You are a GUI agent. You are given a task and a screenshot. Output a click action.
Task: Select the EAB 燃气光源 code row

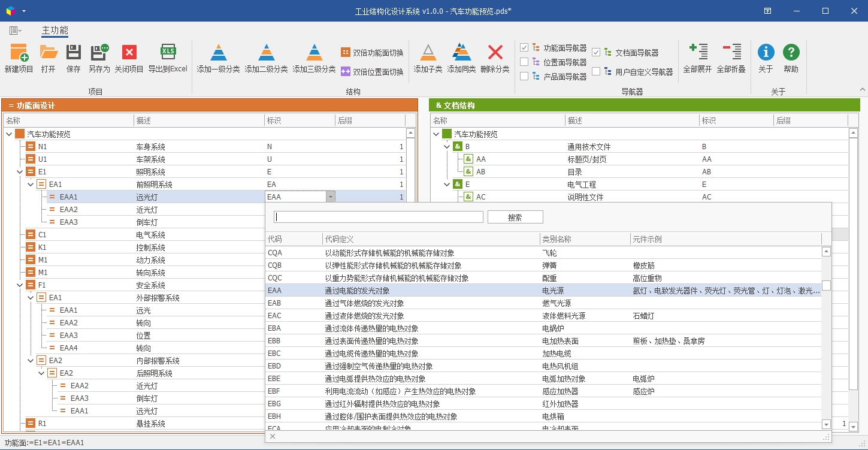point(419,303)
